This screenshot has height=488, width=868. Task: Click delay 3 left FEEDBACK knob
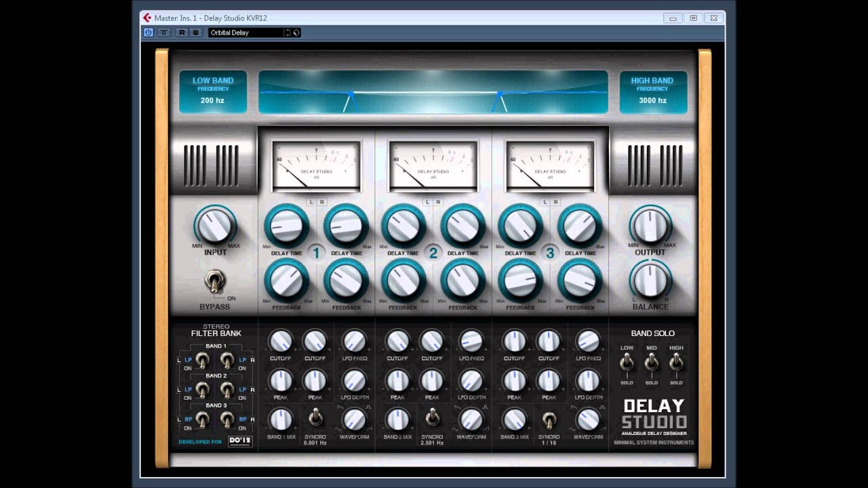coord(520,281)
